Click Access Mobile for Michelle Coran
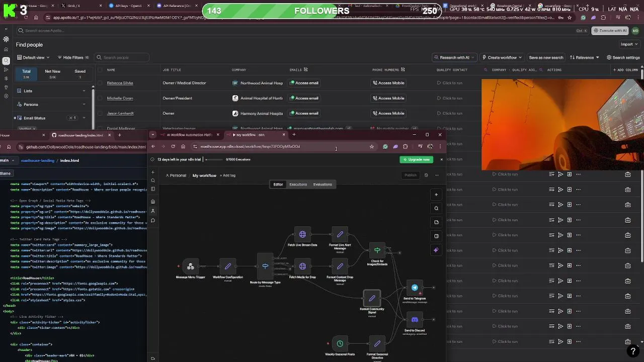Viewport: 644px width, 362px height. [388, 98]
